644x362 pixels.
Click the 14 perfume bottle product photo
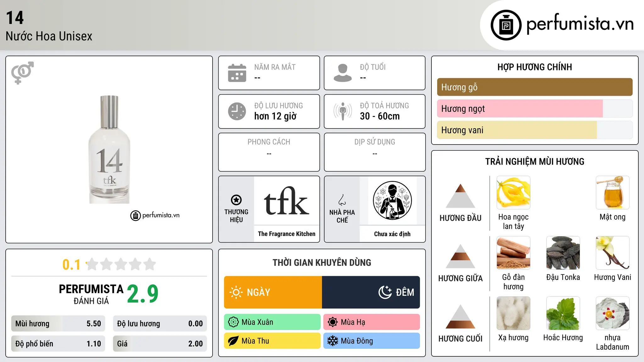coord(109,150)
